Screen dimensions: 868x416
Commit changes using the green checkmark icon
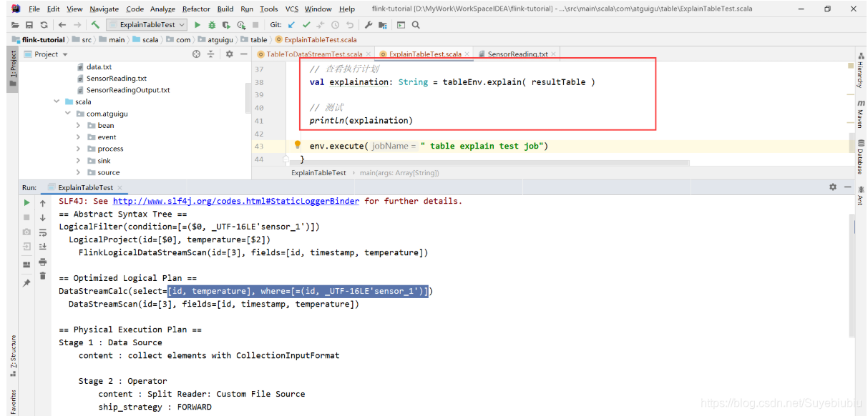point(306,24)
